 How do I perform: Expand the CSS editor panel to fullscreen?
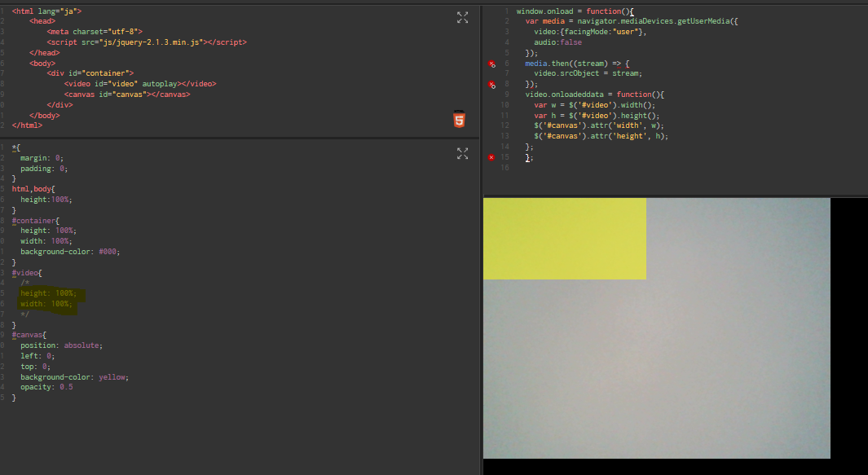point(462,153)
